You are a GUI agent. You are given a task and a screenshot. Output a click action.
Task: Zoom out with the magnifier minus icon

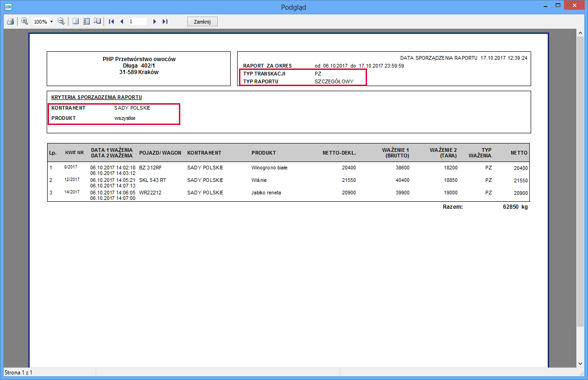[61, 21]
